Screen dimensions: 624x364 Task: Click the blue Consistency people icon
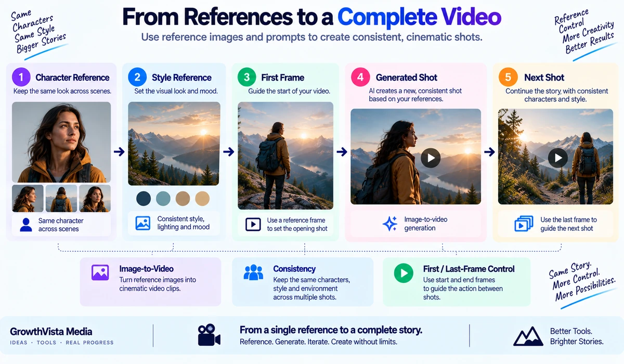253,272
